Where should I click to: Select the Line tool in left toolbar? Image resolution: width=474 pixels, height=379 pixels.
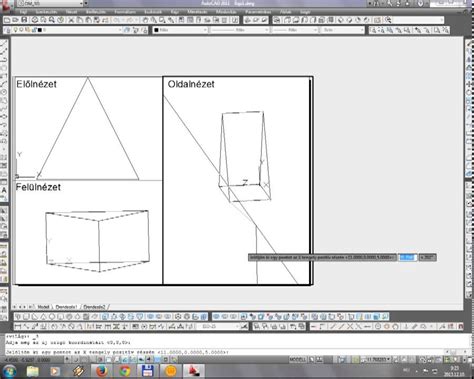[4, 44]
